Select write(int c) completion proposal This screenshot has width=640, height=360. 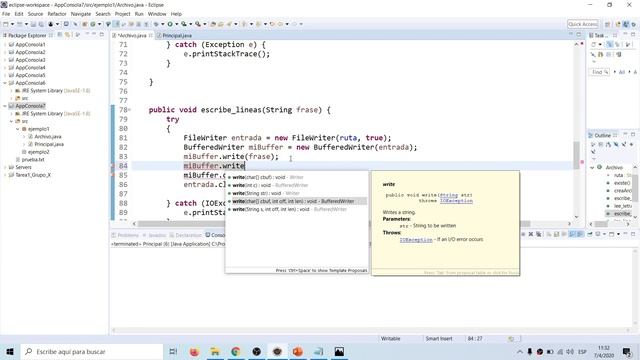296,185
